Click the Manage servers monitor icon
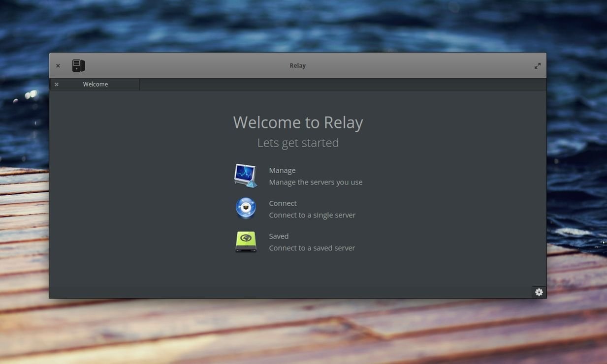 [246, 176]
